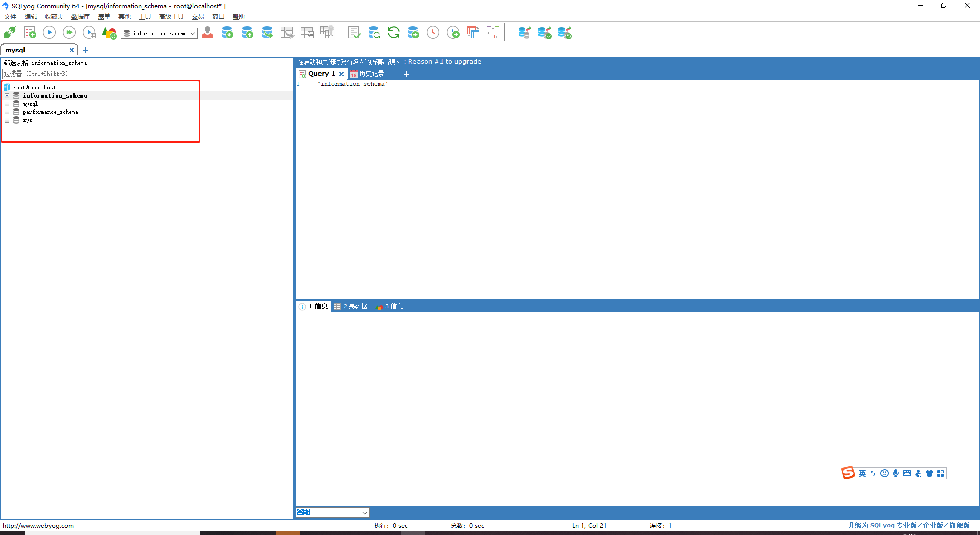This screenshot has width=980, height=535.
Task: Click the database stack with checkmark icon
Action: pyautogui.click(x=545, y=33)
